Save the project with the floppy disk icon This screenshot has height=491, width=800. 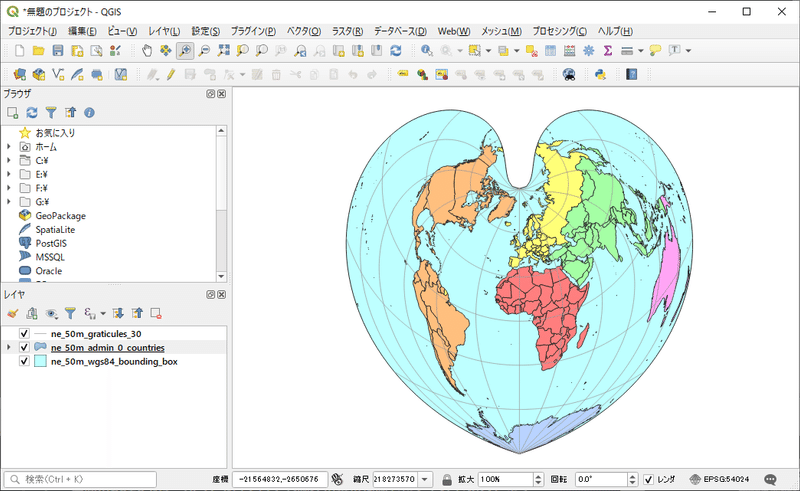[58, 51]
